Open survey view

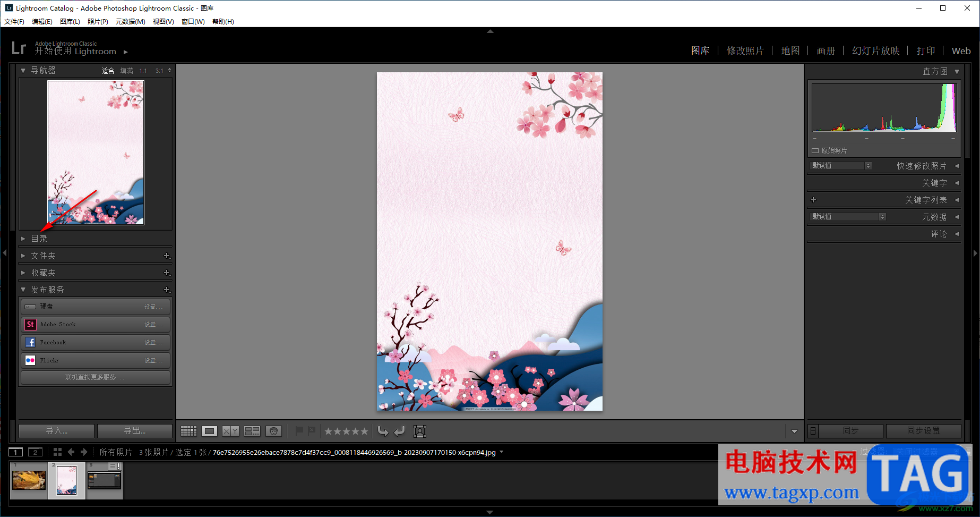[x=252, y=431]
